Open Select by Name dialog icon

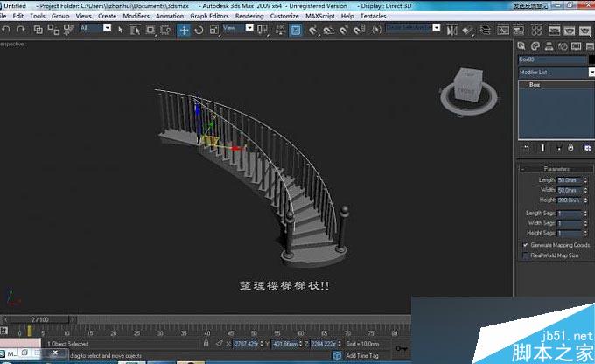point(135,30)
